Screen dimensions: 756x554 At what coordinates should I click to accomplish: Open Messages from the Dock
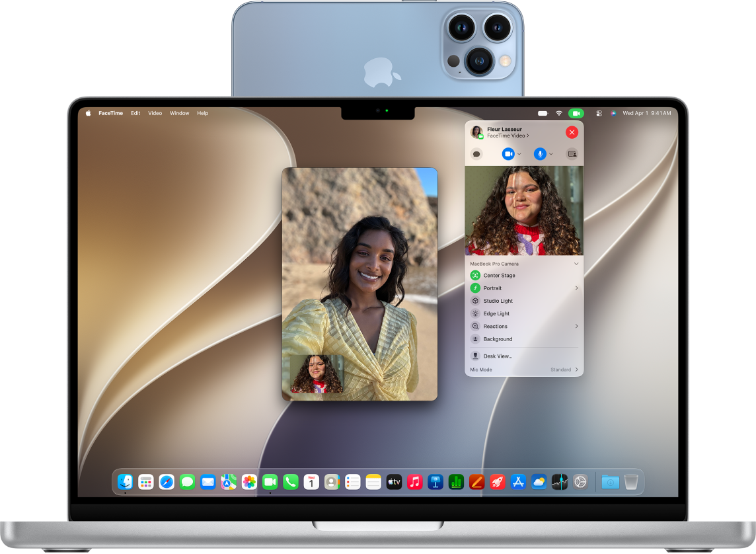click(188, 482)
